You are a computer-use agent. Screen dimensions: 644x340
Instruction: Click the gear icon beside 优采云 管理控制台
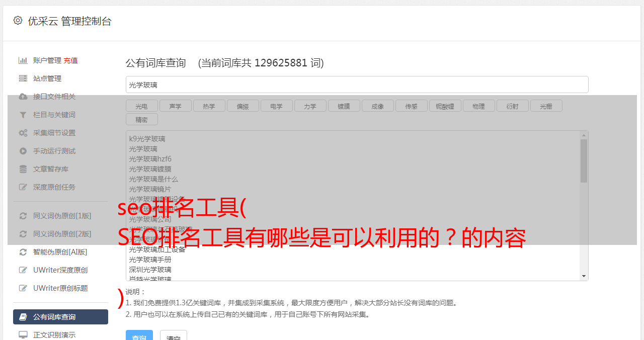[18, 21]
